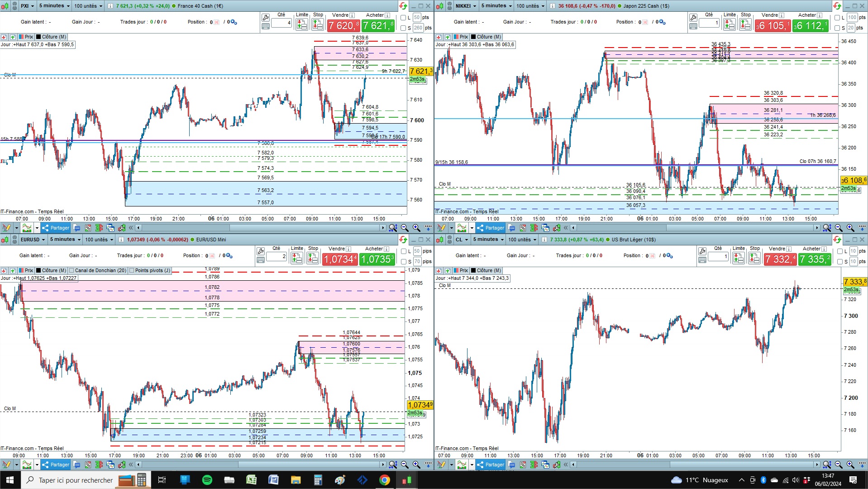Place Stop order icon in PXI panel
868x489 pixels.
pyautogui.click(x=318, y=24)
